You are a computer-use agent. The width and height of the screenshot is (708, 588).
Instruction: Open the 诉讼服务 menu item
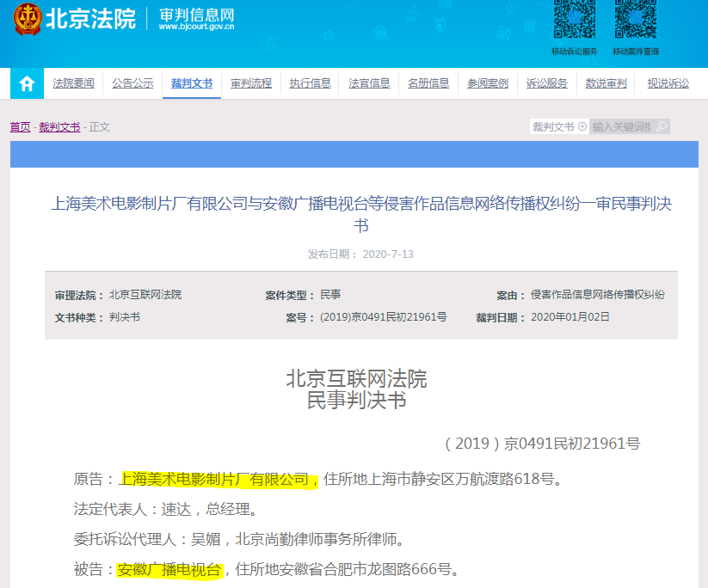[x=547, y=83]
